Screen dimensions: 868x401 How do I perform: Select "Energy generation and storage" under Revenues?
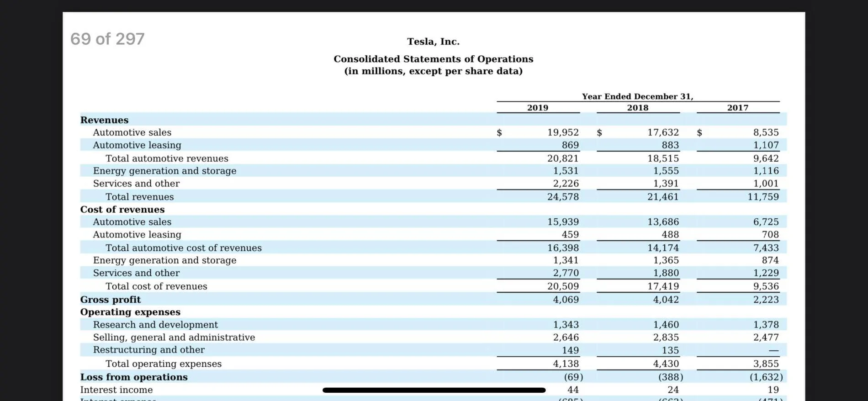pyautogui.click(x=164, y=171)
